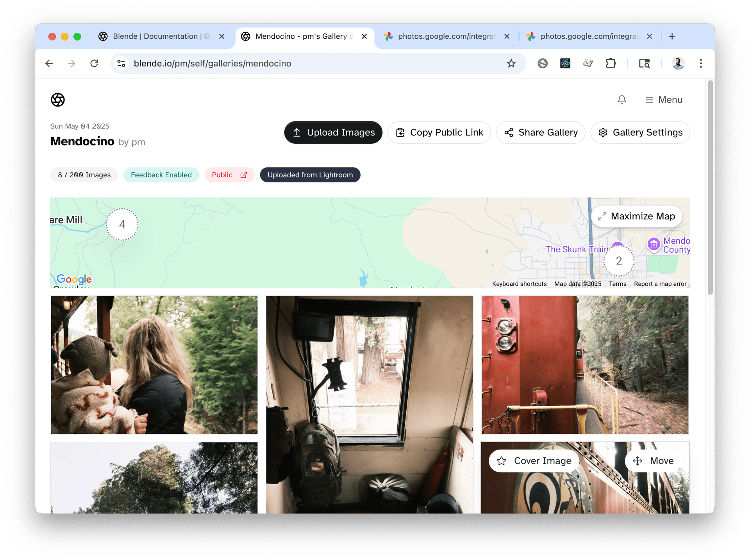View site information icon in address bar
This screenshot has height=560, width=750.
coord(121,63)
